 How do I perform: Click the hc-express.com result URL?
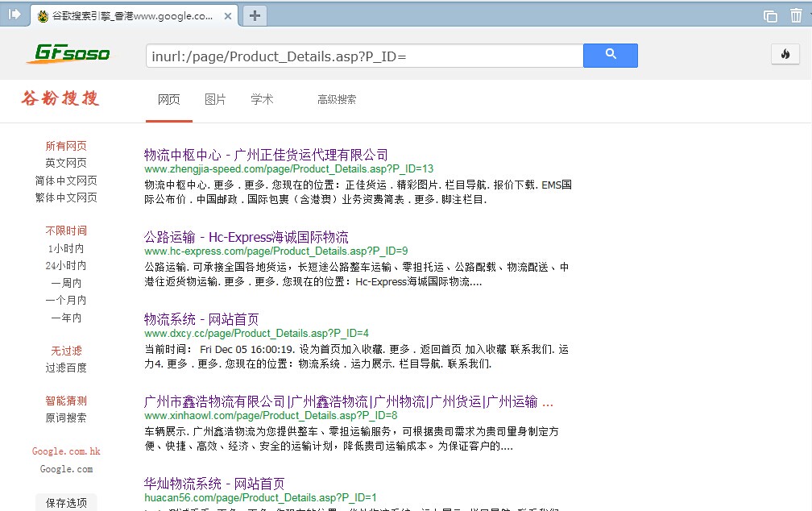[x=276, y=251]
